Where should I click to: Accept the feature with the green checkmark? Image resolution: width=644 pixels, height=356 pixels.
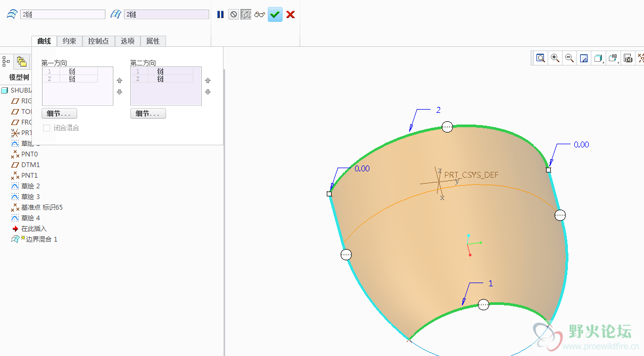(275, 15)
